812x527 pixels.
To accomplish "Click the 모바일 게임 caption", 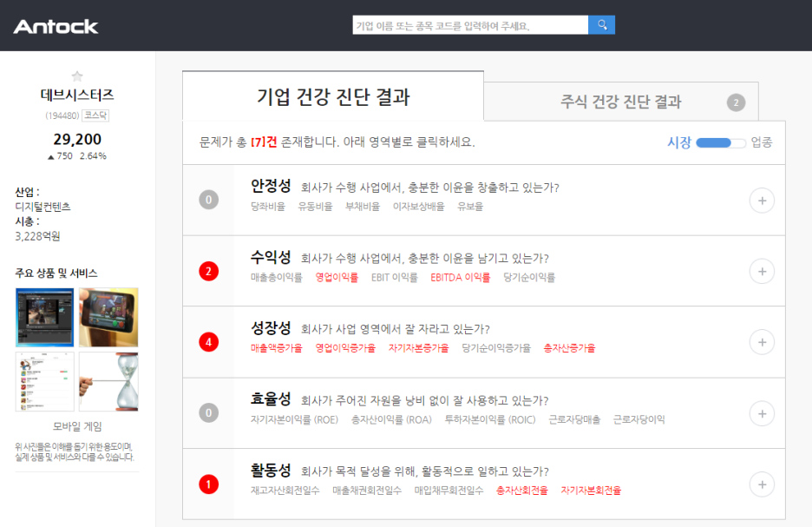I will tap(77, 426).
